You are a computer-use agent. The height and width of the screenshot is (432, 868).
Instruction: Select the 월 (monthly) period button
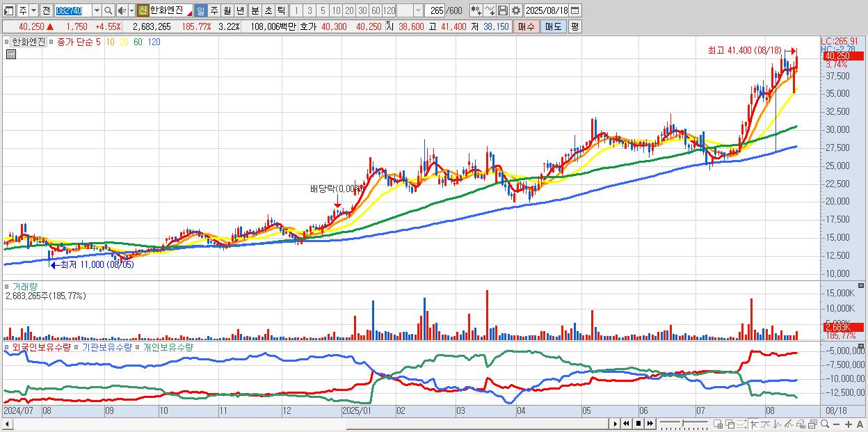[x=227, y=10]
